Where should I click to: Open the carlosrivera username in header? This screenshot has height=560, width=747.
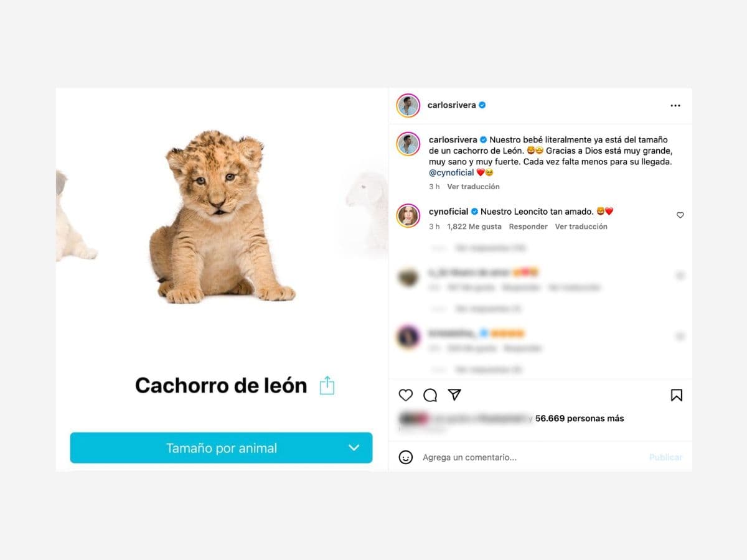(452, 105)
